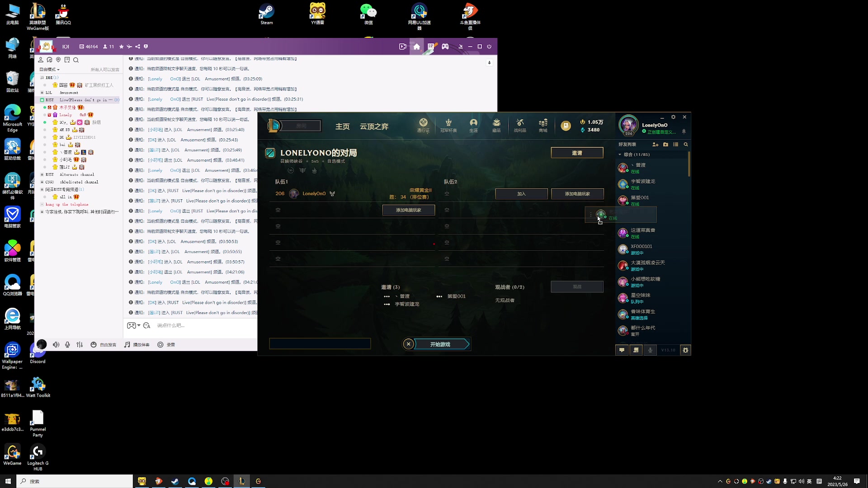Viewport: 868px width, 488px height.
Task: Click the LoL lobby chat input box
Action: pyautogui.click(x=320, y=344)
